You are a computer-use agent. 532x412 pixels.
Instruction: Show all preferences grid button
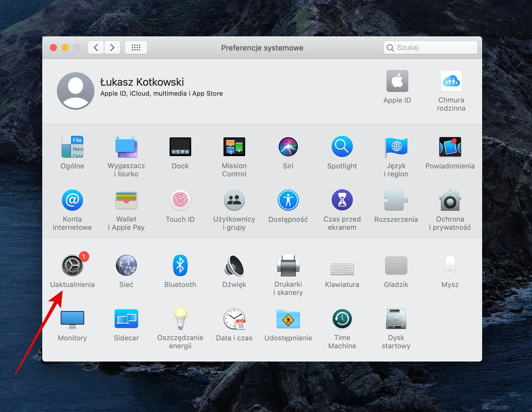pyautogui.click(x=136, y=48)
